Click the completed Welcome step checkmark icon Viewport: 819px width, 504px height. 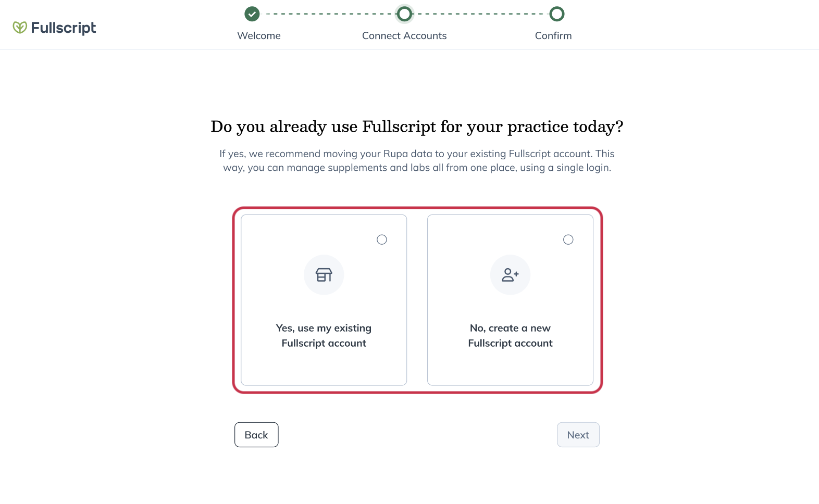[252, 14]
